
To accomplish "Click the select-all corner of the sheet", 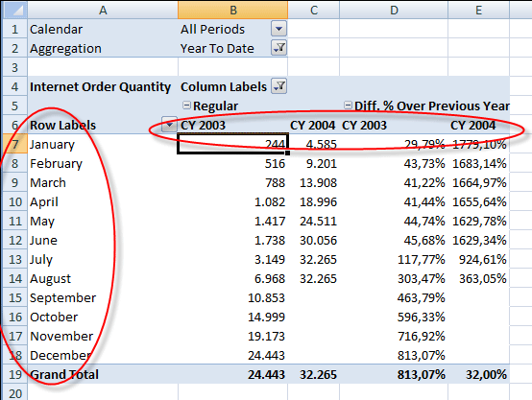I will [15, 10].
